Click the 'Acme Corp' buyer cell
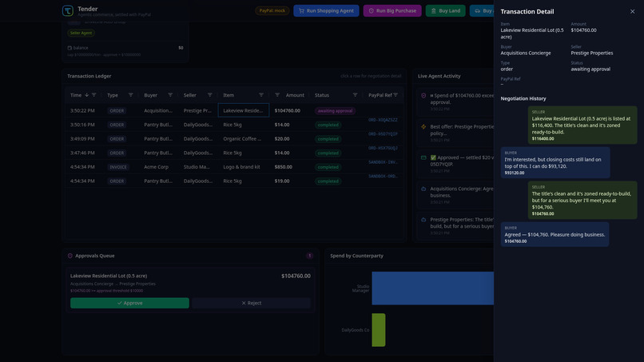This screenshot has height=362, width=644. 157,167
